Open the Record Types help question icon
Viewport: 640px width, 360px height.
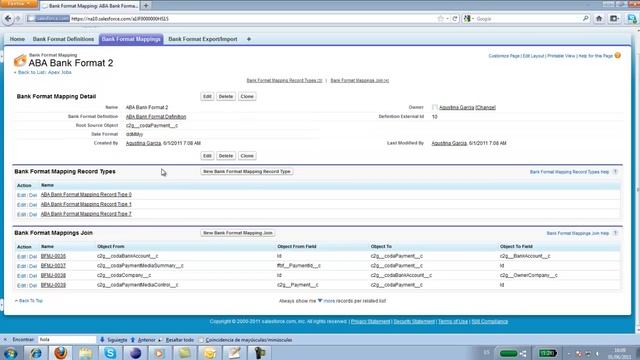tap(615, 172)
